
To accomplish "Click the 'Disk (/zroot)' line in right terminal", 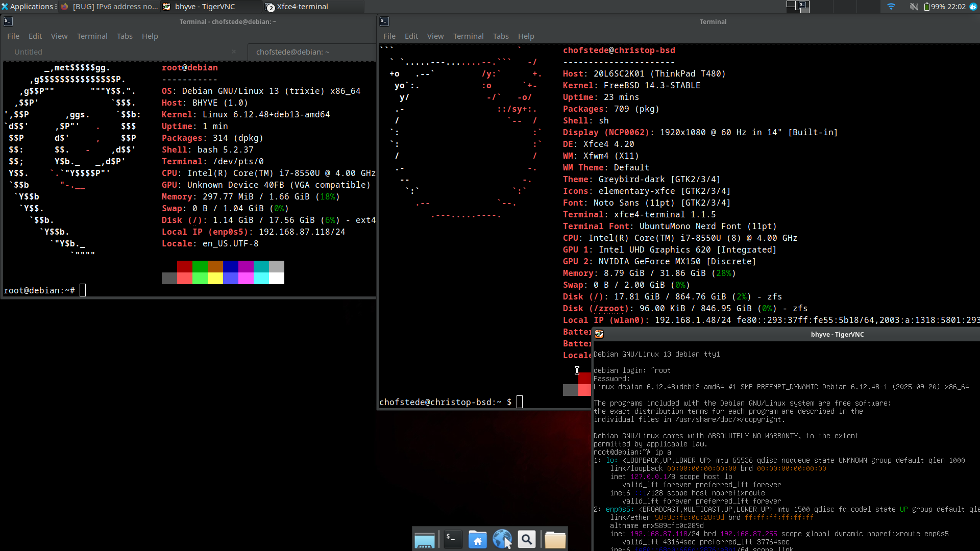I will 685,308.
